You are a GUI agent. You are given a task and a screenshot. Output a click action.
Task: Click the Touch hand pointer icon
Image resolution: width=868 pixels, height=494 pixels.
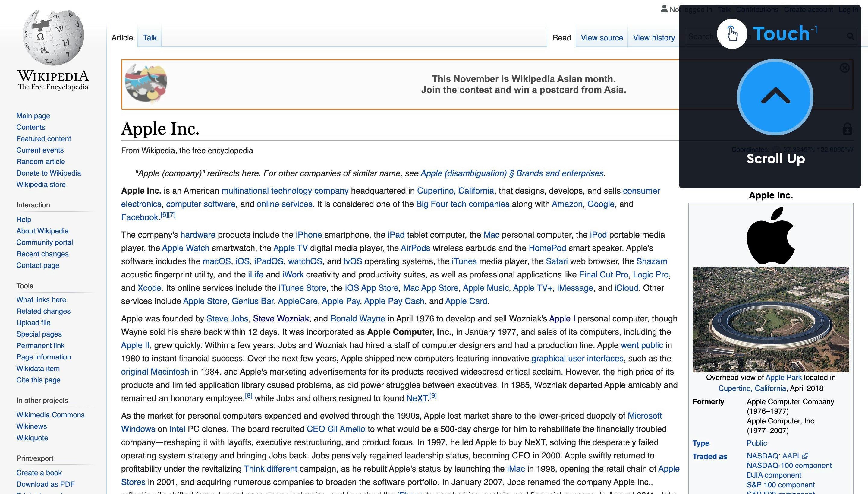click(x=732, y=33)
